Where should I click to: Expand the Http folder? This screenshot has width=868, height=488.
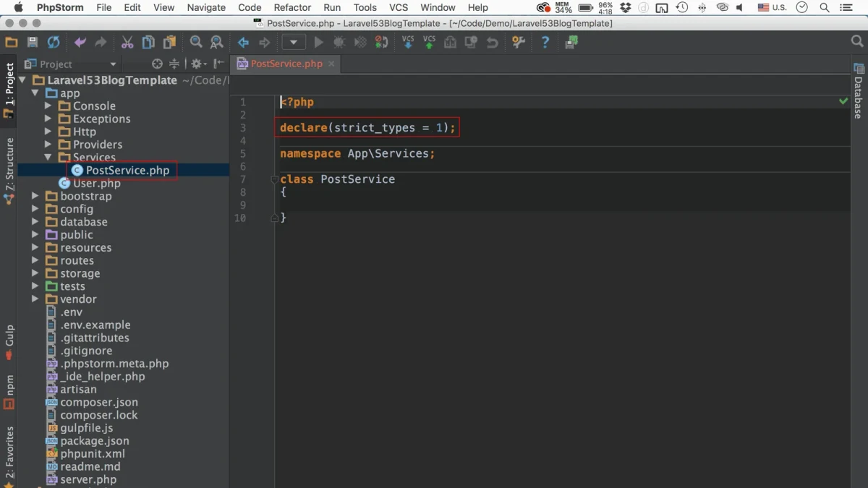[48, 132]
